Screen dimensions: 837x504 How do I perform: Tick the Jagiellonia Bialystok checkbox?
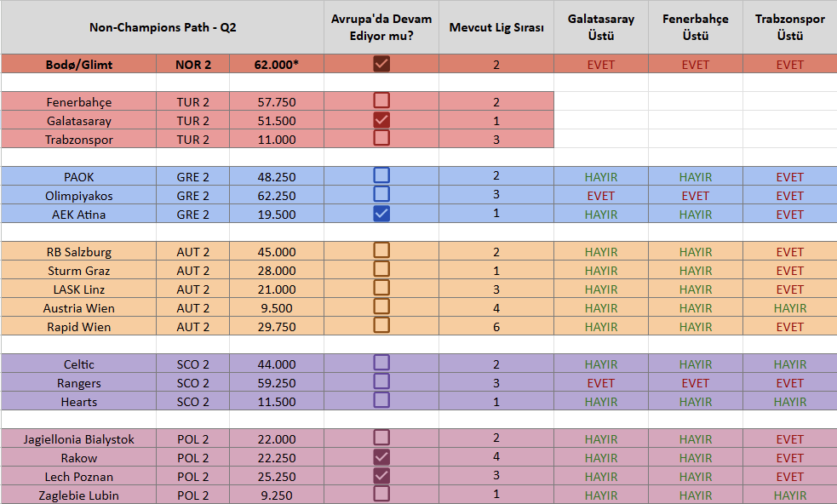coord(381,438)
